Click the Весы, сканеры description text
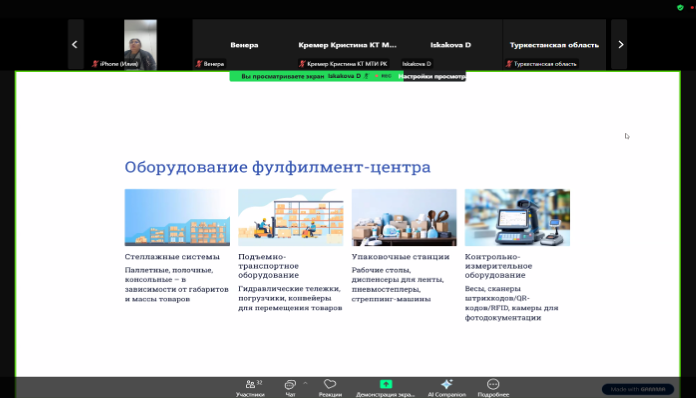The width and height of the screenshot is (696, 398). pyautogui.click(x=511, y=303)
